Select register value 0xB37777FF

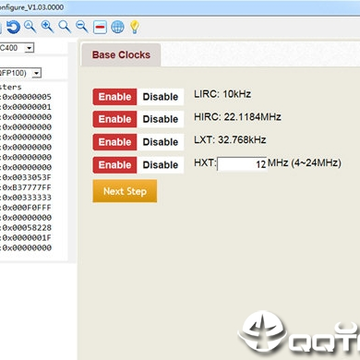coord(27,187)
